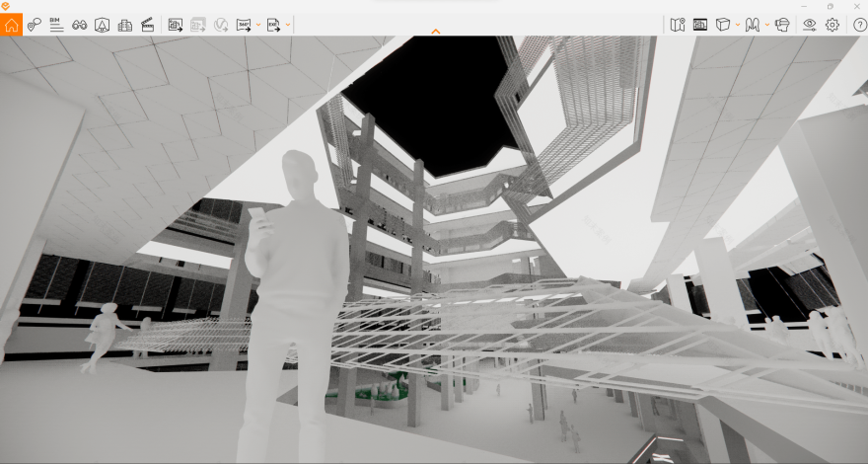Image resolution: width=868 pixels, height=464 pixels.
Task: Click the orange Home button
Action: 12,25
